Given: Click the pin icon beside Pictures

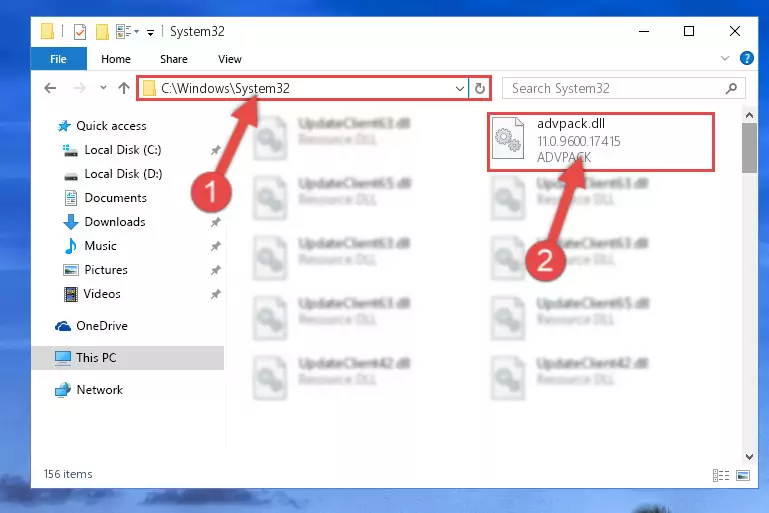Looking at the screenshot, I should tap(215, 270).
